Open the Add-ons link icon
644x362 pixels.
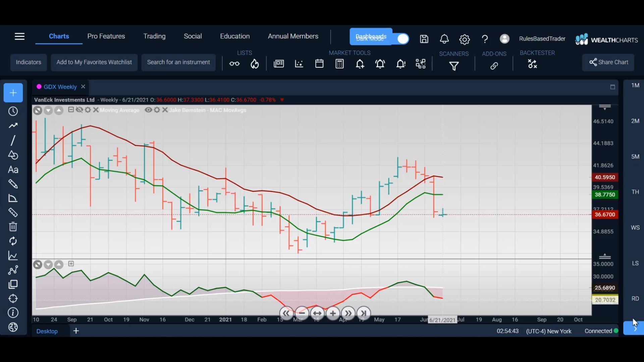tap(494, 66)
